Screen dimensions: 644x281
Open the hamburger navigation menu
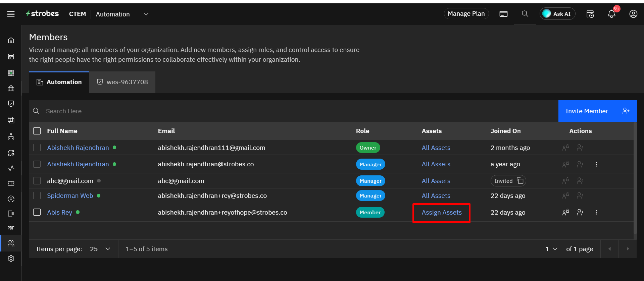(11, 14)
